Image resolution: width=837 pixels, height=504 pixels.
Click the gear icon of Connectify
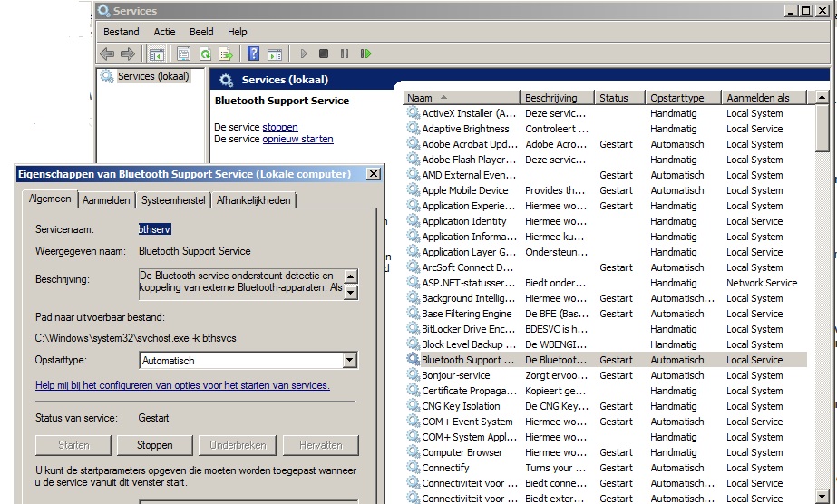tap(414, 467)
